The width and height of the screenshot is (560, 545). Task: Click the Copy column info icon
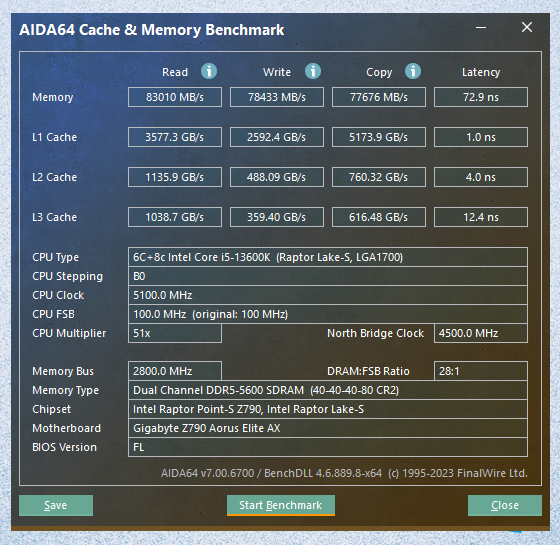413,71
